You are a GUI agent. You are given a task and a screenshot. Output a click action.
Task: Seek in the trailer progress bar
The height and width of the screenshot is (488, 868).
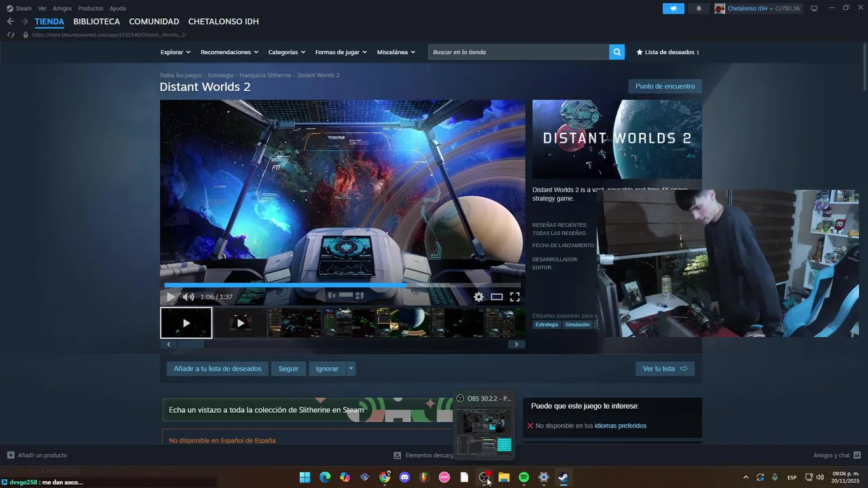pyautogui.click(x=342, y=285)
